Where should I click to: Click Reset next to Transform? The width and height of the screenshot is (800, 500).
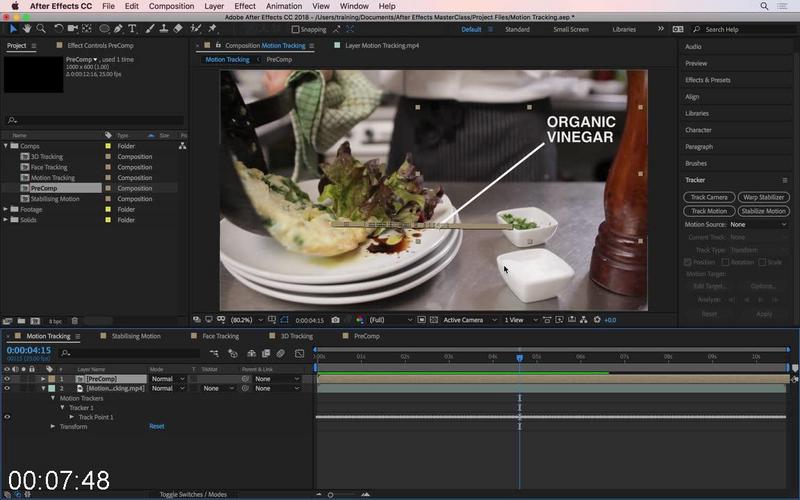point(157,427)
